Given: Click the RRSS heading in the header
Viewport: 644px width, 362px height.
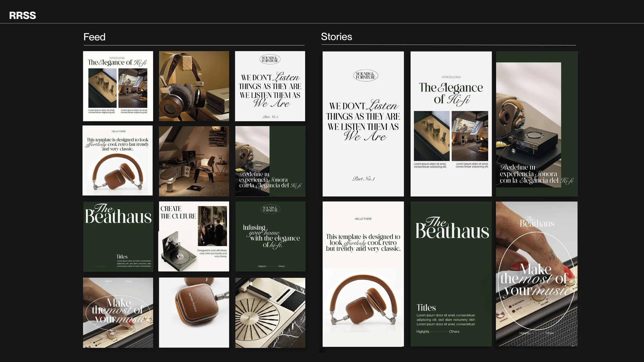Looking at the screenshot, I should tap(22, 15).
